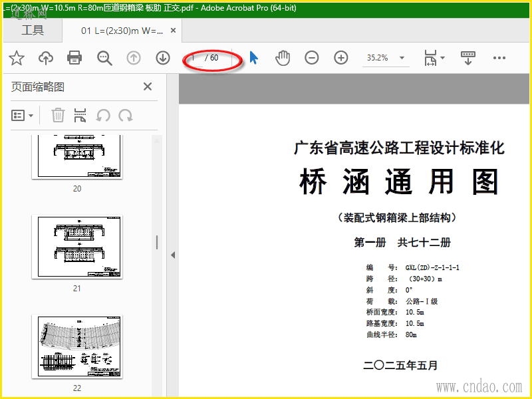Delete selected pages with trash icon

click(x=58, y=115)
